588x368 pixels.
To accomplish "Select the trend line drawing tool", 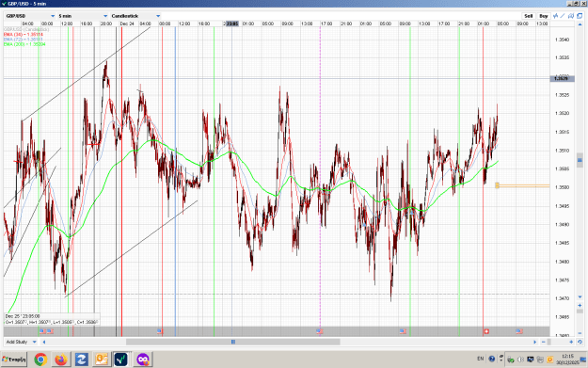I will pyautogui.click(x=563, y=16).
